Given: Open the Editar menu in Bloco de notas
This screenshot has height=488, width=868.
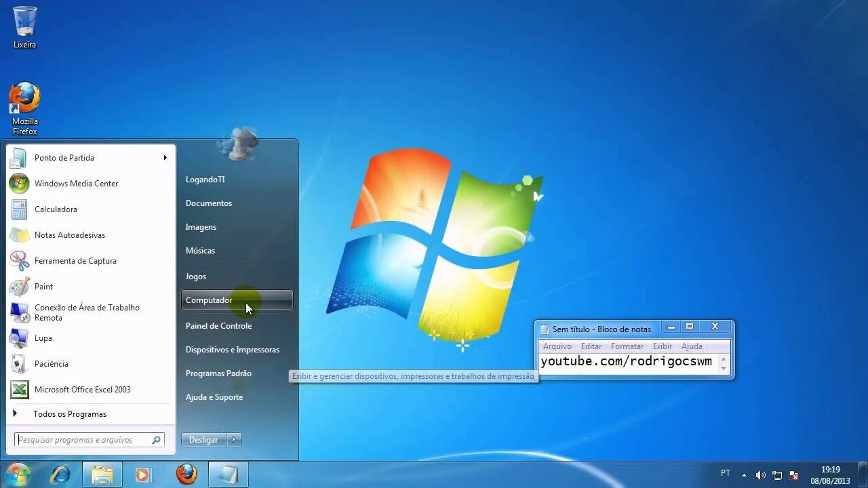Looking at the screenshot, I should 591,346.
